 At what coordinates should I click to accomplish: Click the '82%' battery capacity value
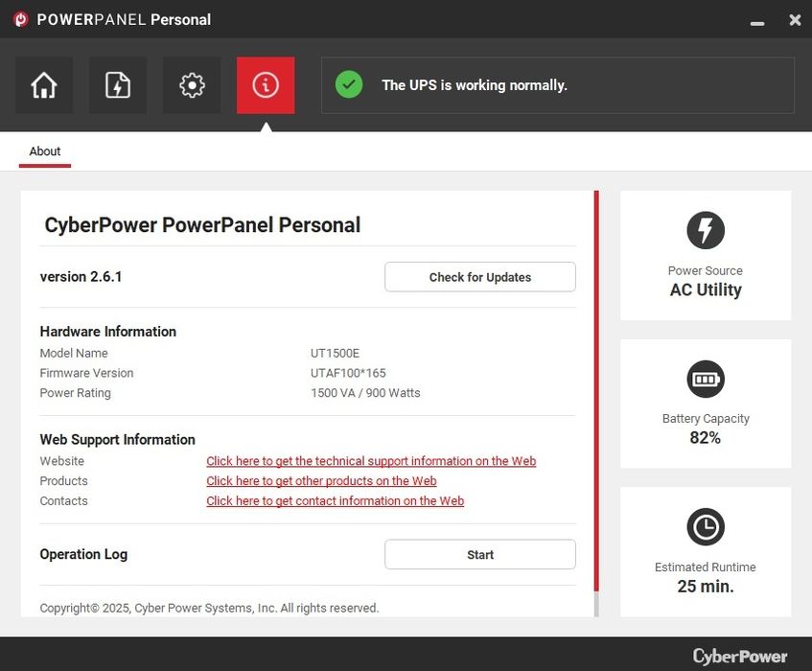pyautogui.click(x=706, y=438)
